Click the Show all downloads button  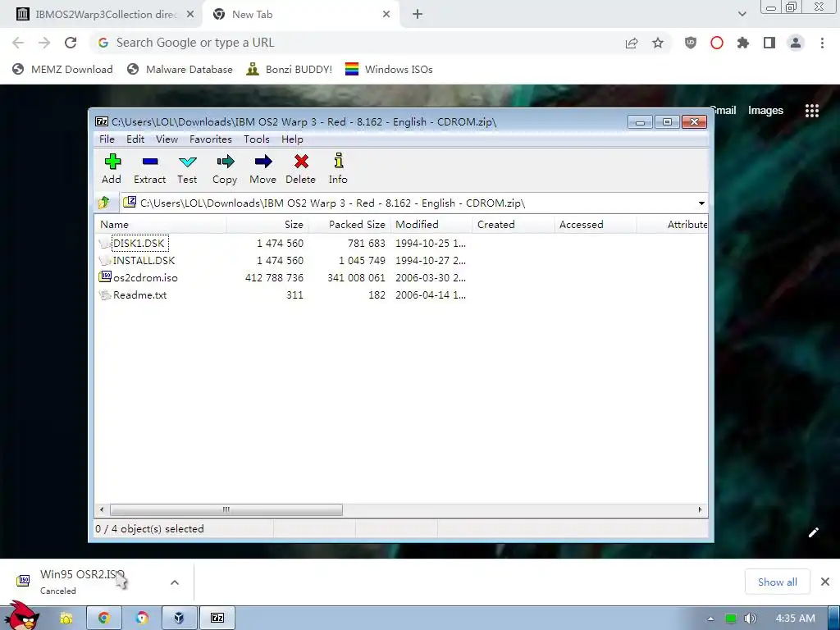point(777,582)
